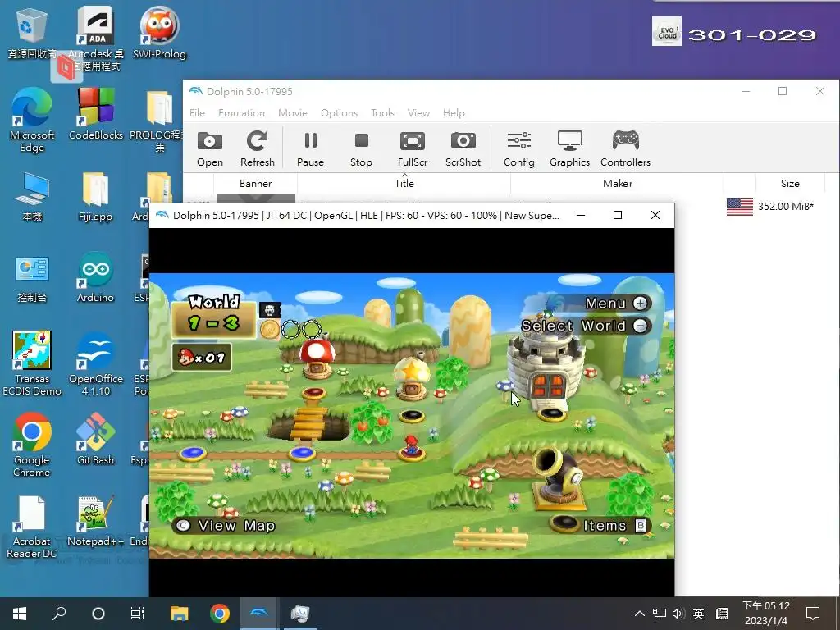Open Controllers settings
Viewport: 840px width, 630px height.
pyautogui.click(x=625, y=149)
